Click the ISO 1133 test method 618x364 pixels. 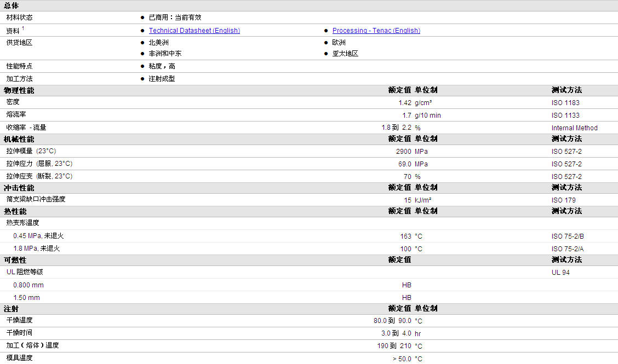(565, 115)
